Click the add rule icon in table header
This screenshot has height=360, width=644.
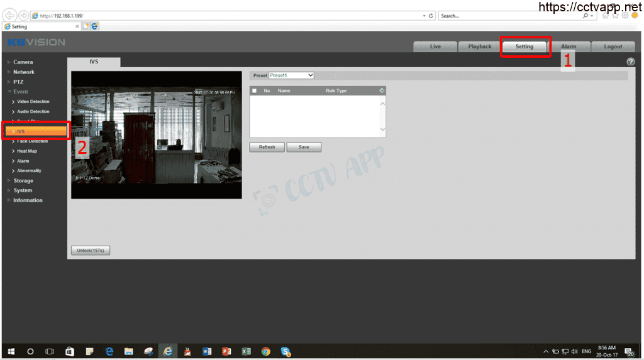381,90
